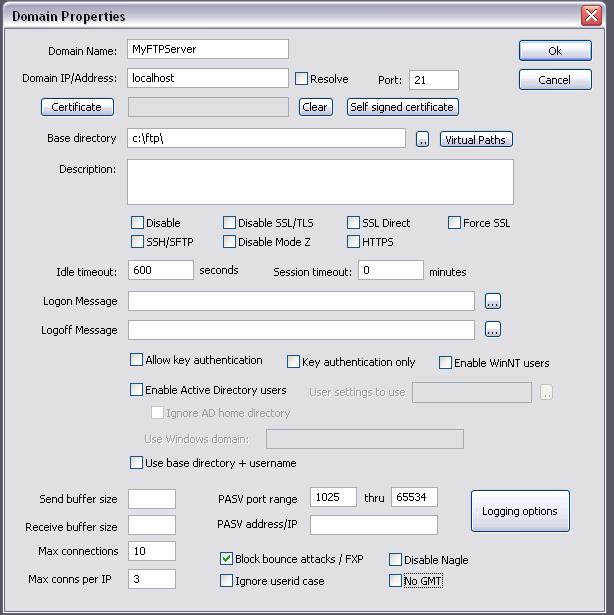Open Logging options
614x615 pixels.
519,511
